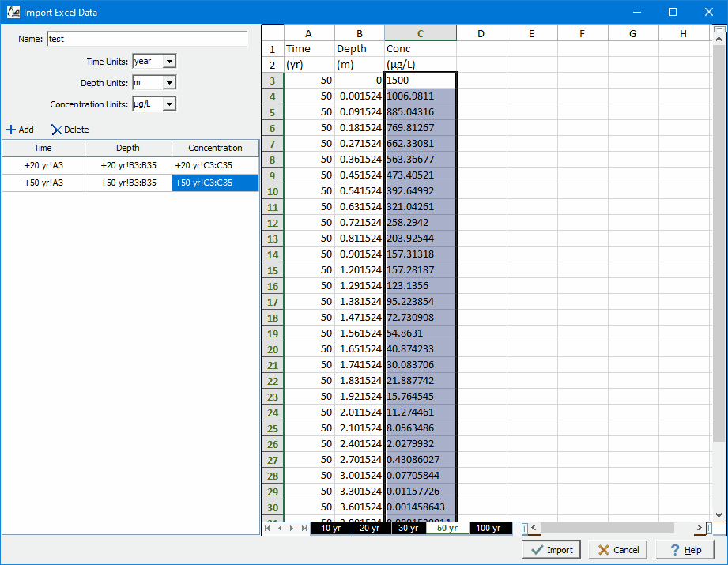Open Help for the import dialog
728x565 pixels.
point(685,550)
